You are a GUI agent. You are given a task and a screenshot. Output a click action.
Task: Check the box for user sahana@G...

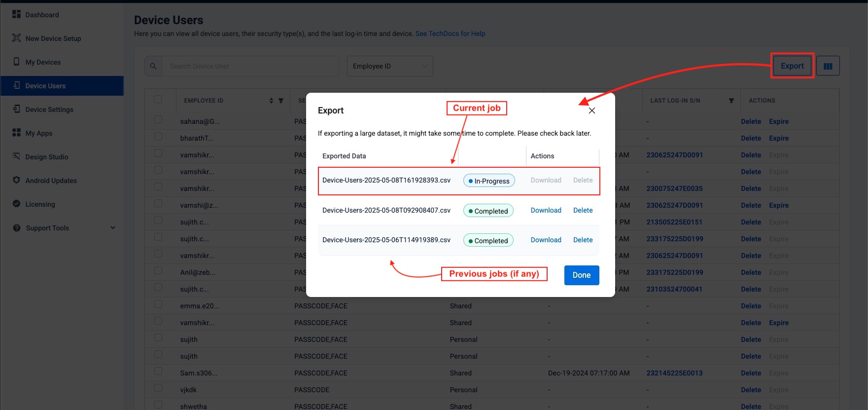click(158, 120)
